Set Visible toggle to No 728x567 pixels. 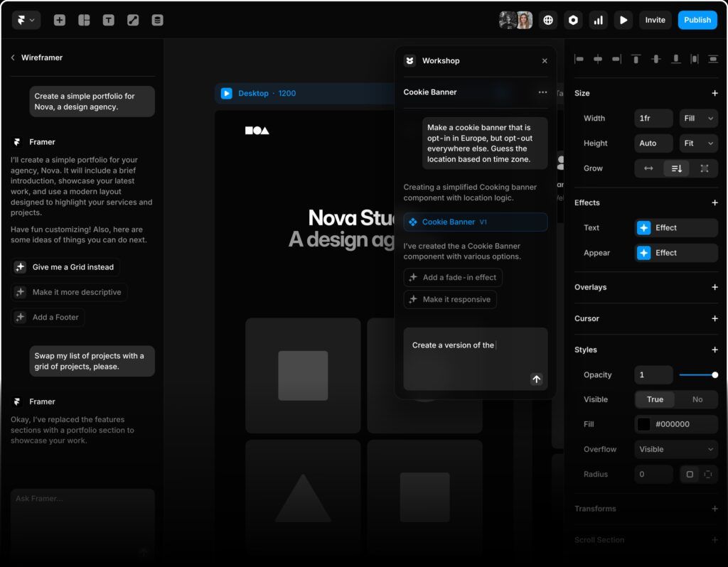(x=697, y=399)
